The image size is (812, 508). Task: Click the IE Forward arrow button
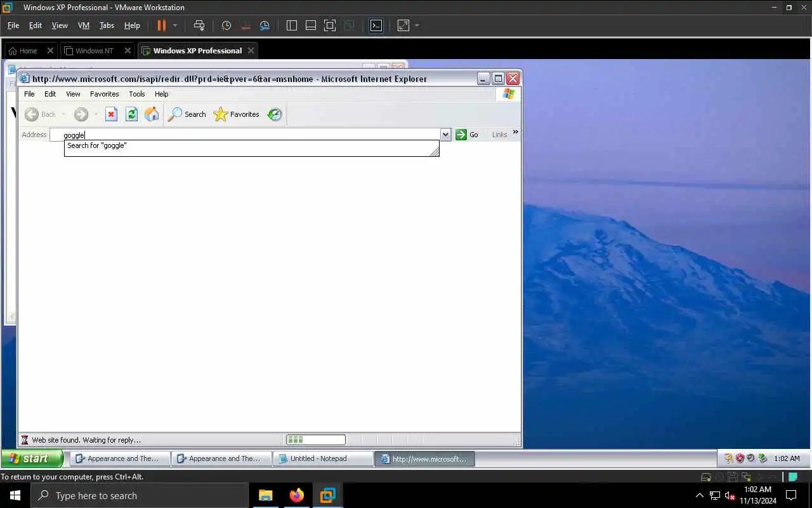tap(81, 114)
